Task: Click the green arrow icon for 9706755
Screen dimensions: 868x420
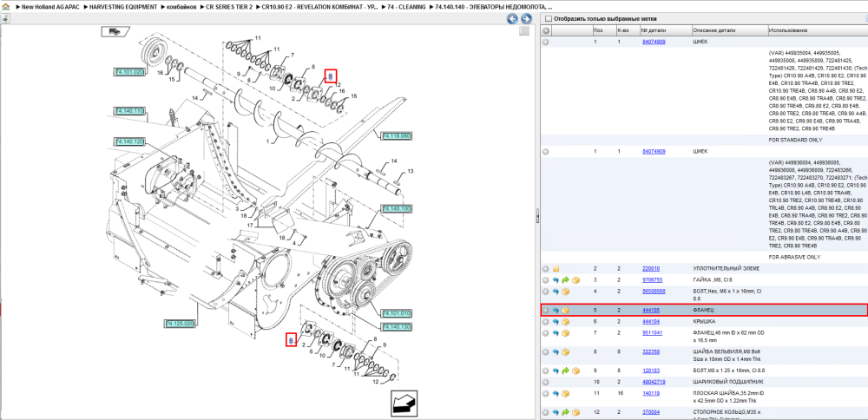Action: click(566, 280)
